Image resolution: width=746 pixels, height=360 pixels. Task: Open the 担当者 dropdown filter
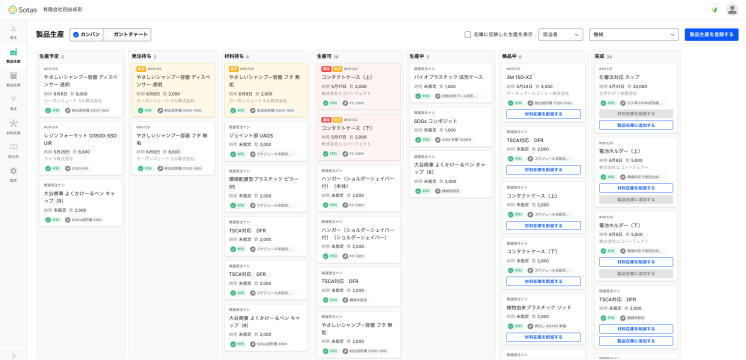click(x=560, y=35)
